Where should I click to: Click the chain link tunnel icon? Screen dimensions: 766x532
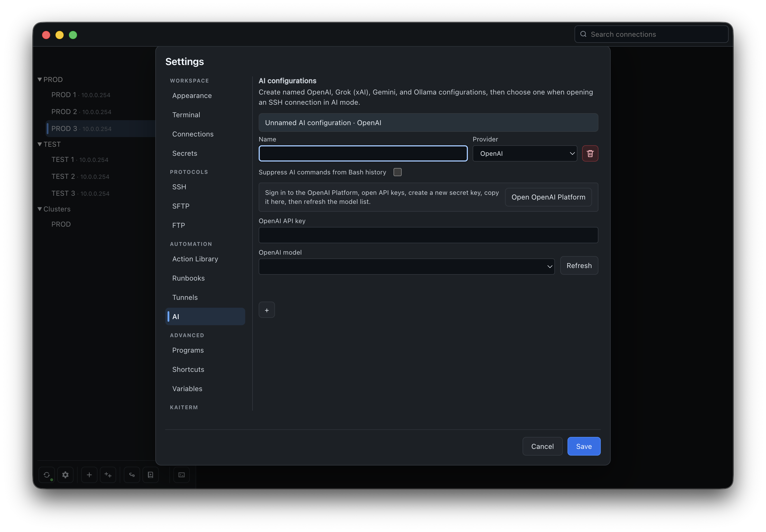point(132,475)
